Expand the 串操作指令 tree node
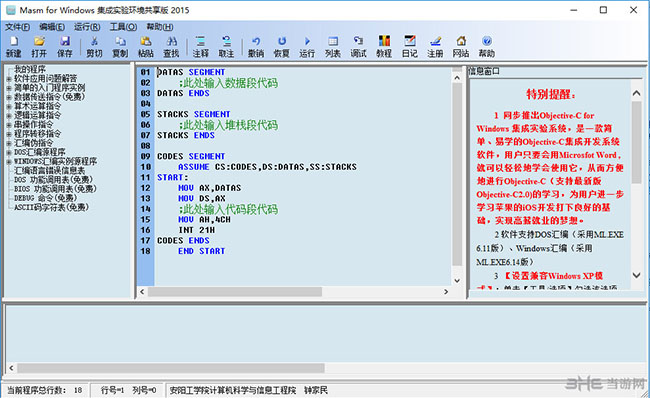 click(9, 124)
